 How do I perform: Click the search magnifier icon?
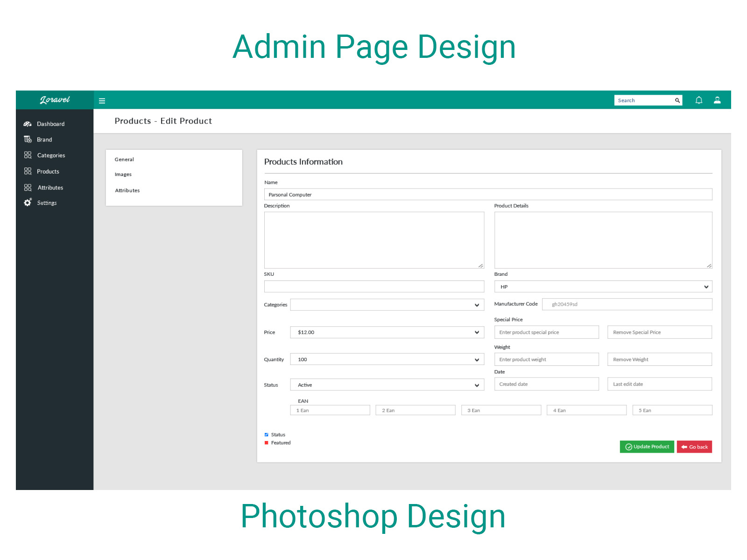click(x=677, y=100)
